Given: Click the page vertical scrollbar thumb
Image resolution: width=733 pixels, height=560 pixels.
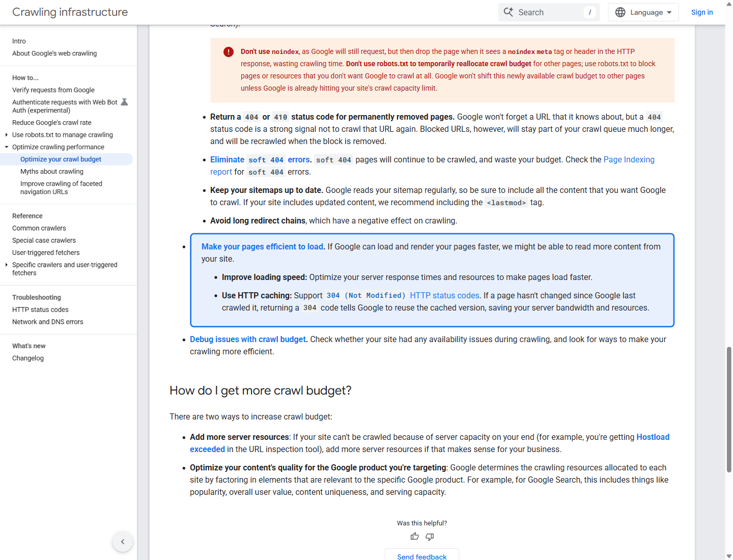Looking at the screenshot, I should click(729, 409).
